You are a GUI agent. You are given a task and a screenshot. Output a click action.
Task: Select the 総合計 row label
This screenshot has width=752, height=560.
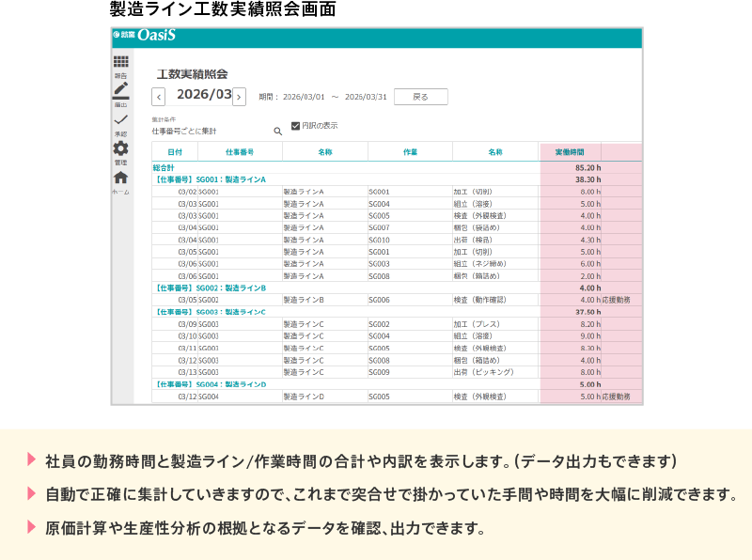point(164,168)
